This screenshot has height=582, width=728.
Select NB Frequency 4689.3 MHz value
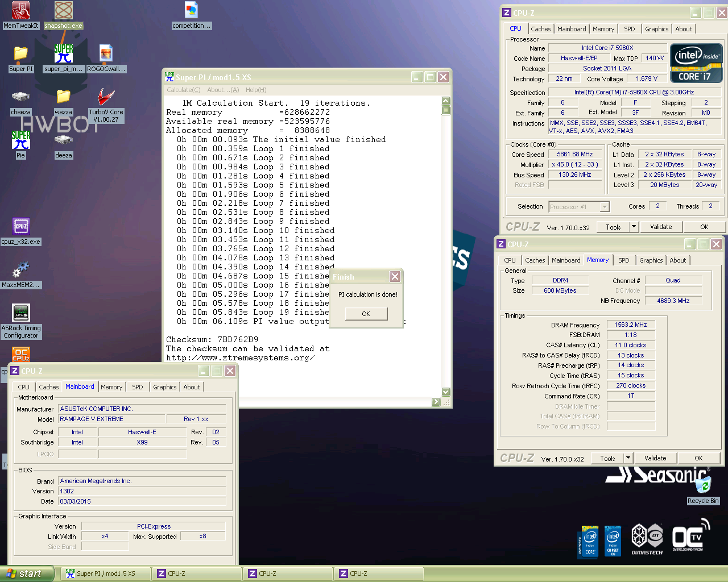click(673, 301)
